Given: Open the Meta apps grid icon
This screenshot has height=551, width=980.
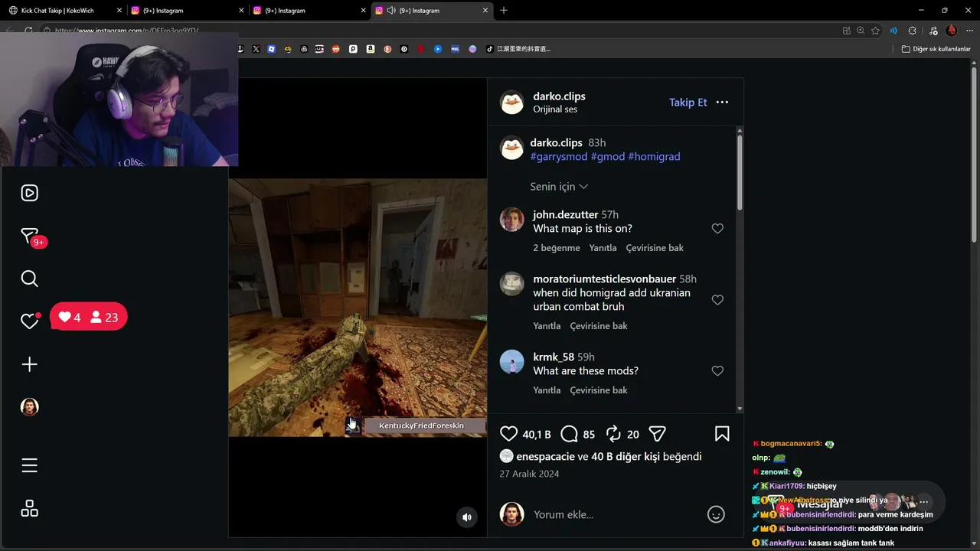Looking at the screenshot, I should tap(29, 508).
